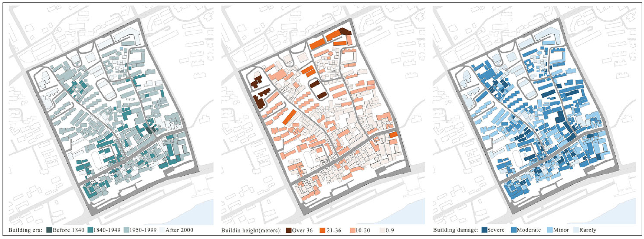The width and height of the screenshot is (644, 239).
Task: Click the 'Before 1840' legend color swatch
Action: click(x=49, y=230)
